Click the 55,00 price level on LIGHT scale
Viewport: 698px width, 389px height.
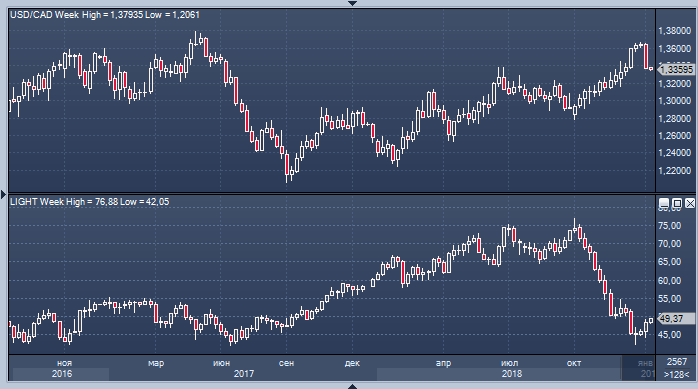[x=670, y=299]
